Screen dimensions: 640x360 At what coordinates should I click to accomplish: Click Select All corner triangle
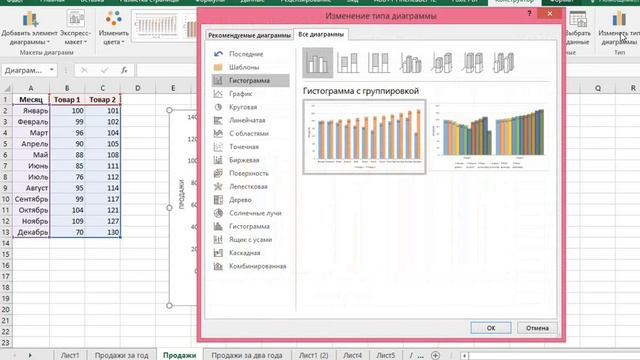[7, 88]
